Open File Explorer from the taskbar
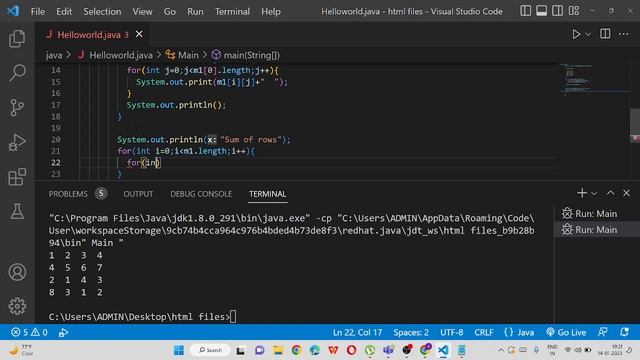Viewport: 640px width, 360px height. (278, 350)
